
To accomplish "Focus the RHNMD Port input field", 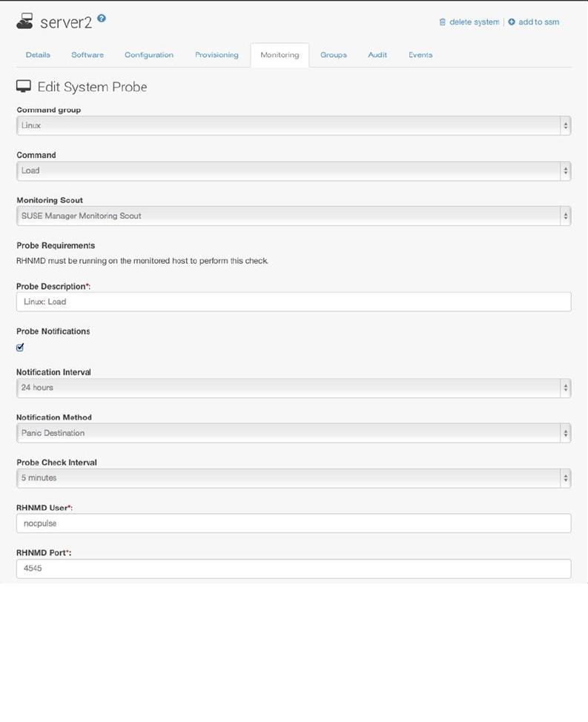I will tap(293, 569).
